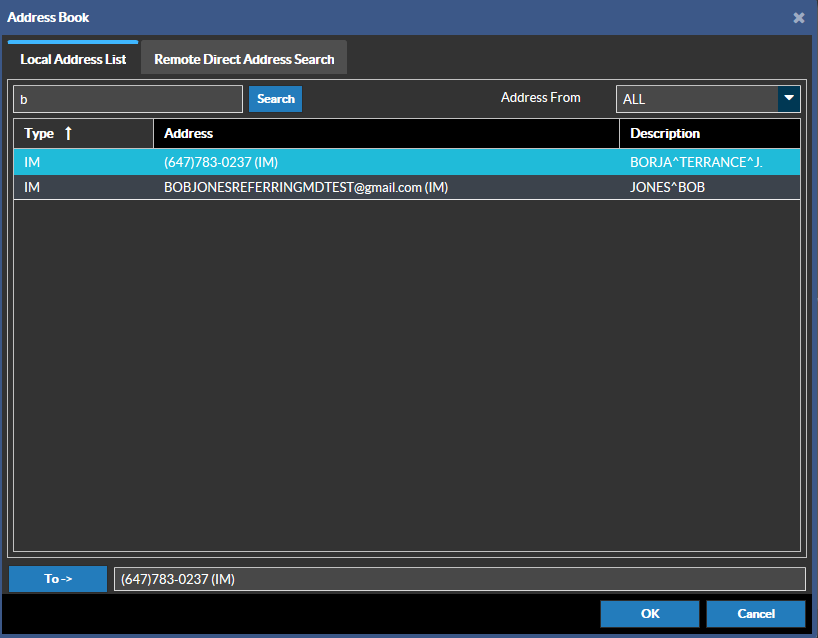This screenshot has width=818, height=638.
Task: Focus the recipient field beside To ->
Action: [x=459, y=579]
